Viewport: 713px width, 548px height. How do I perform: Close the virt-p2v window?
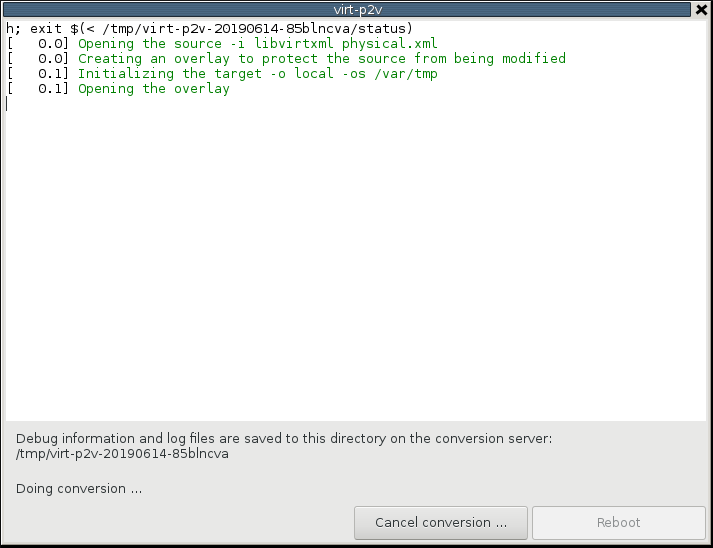[701, 9]
